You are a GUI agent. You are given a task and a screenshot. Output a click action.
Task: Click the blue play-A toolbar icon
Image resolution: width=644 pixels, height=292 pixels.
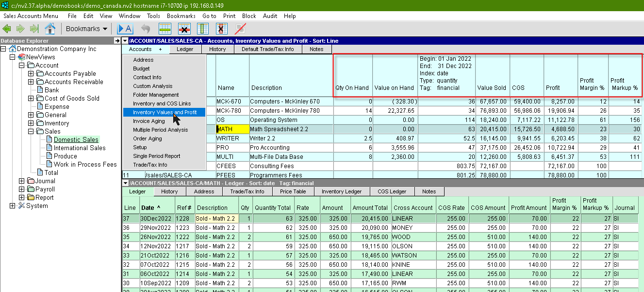(125, 29)
